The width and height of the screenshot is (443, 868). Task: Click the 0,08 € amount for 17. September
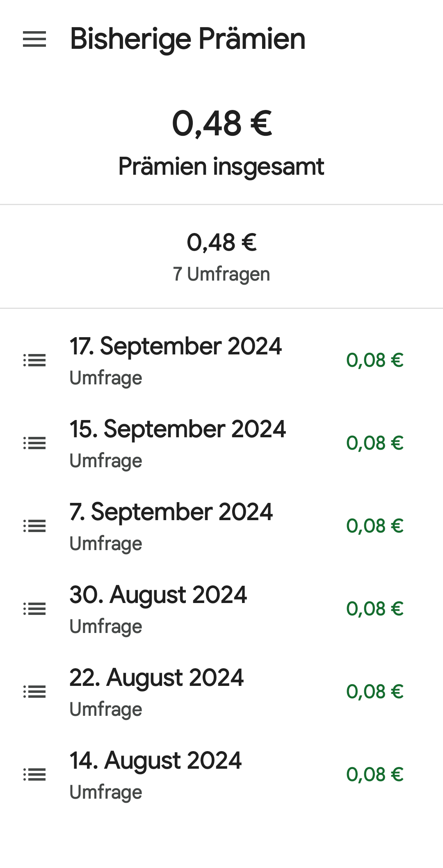click(x=375, y=361)
